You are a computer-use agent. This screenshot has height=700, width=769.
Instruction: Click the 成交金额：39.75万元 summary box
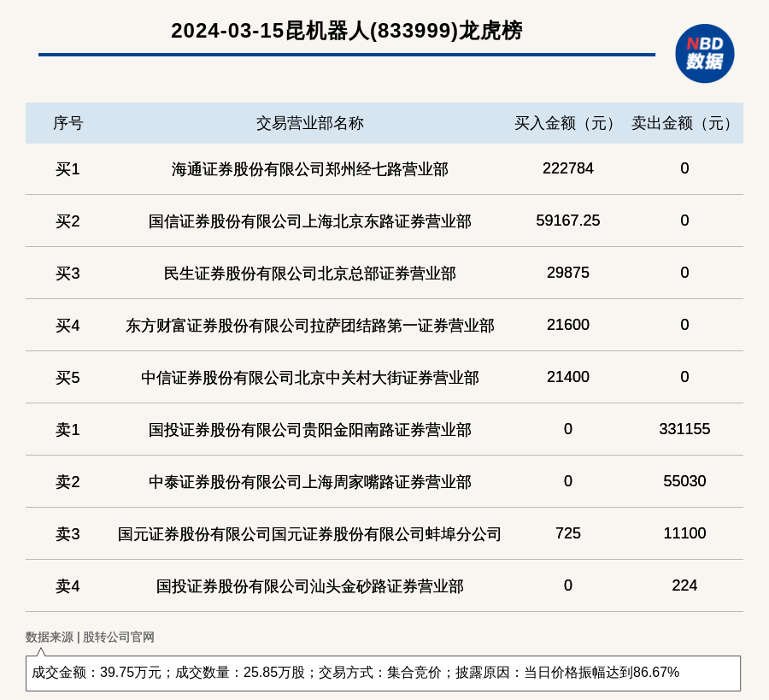[383, 673]
